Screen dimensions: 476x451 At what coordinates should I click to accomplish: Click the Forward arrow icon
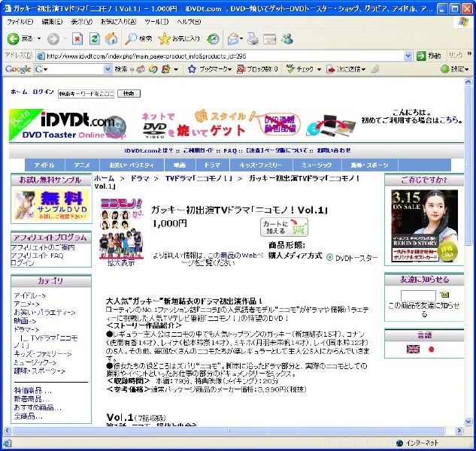(x=53, y=39)
